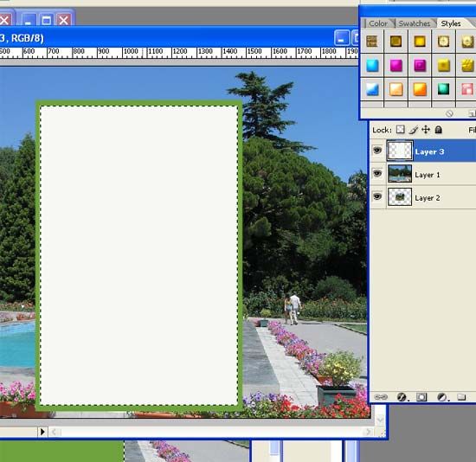
Task: Click the Layer 3 thumbnail
Action: click(x=400, y=151)
